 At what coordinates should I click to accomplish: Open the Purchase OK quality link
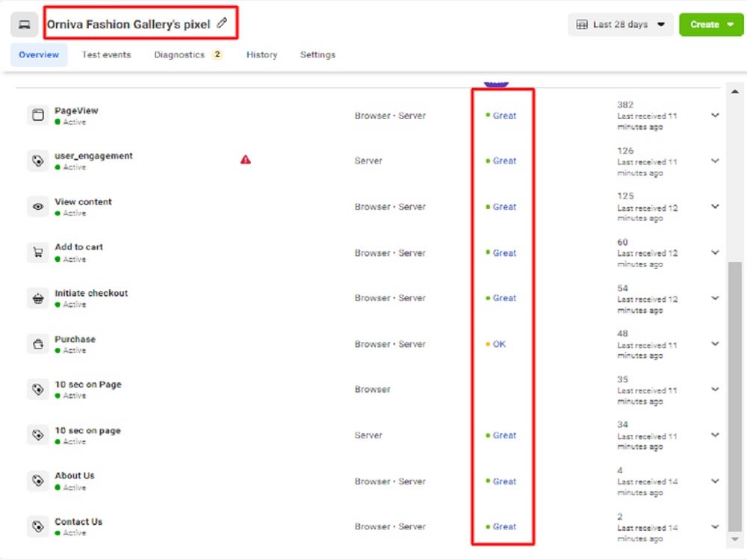[499, 343]
